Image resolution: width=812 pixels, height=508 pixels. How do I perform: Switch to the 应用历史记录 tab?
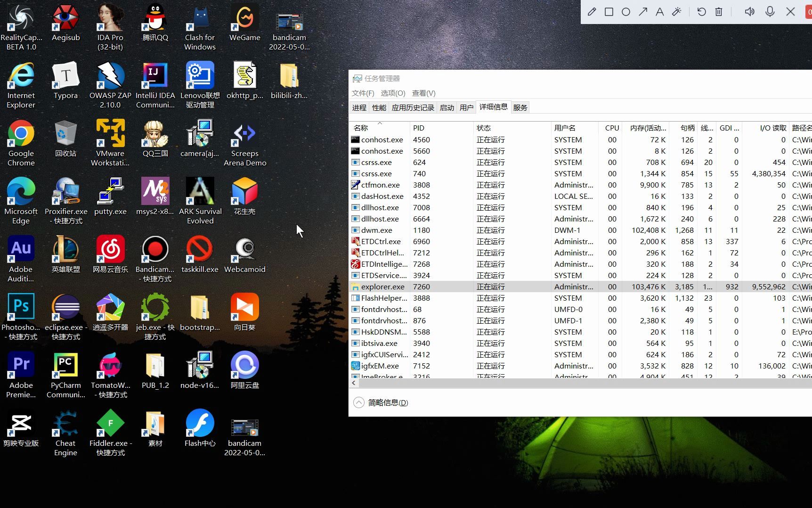point(413,108)
